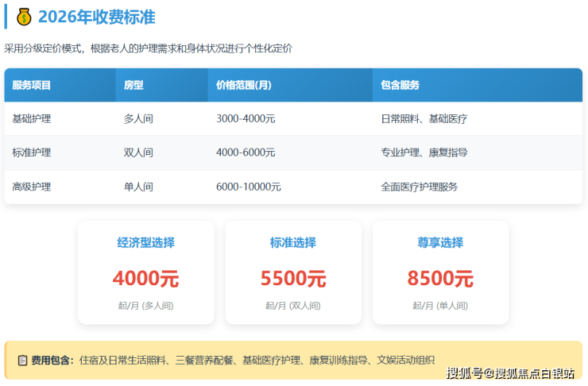588x386 pixels.
Task: Click the 搜狐号@搜狐黑点白银站 watermark
Action: 510,373
